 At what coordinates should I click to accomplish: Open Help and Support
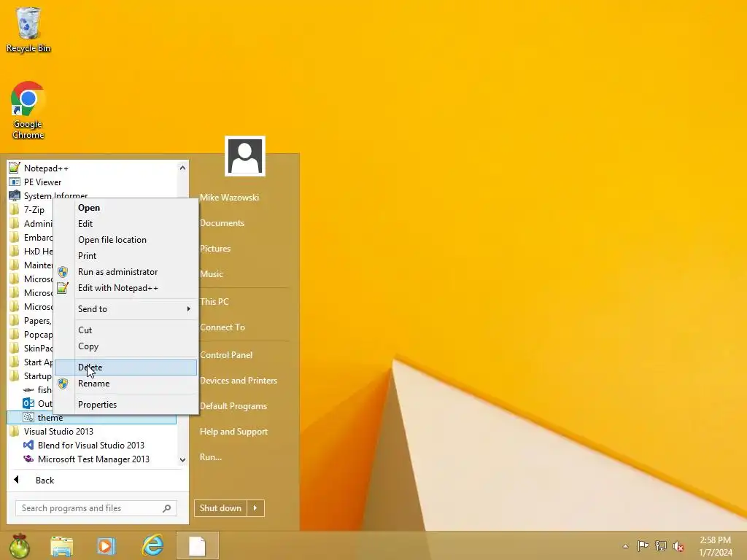[234, 432]
